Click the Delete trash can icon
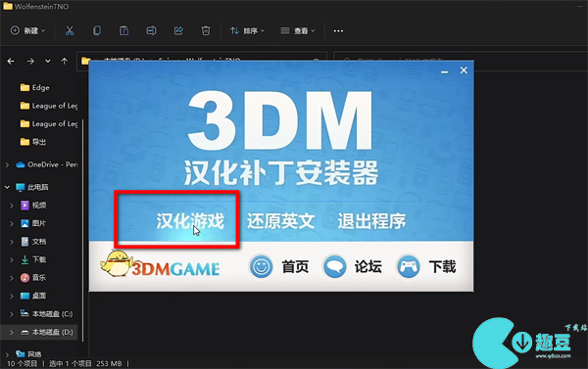588x369 pixels. tap(206, 30)
